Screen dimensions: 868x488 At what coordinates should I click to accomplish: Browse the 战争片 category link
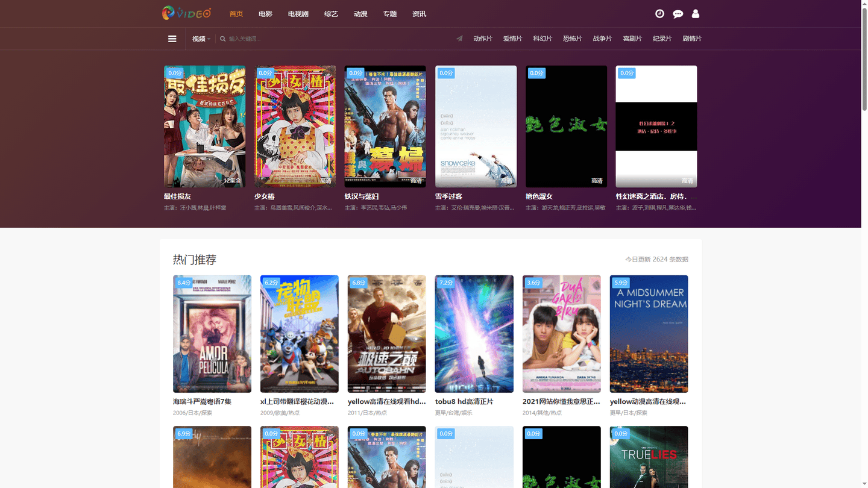(602, 39)
